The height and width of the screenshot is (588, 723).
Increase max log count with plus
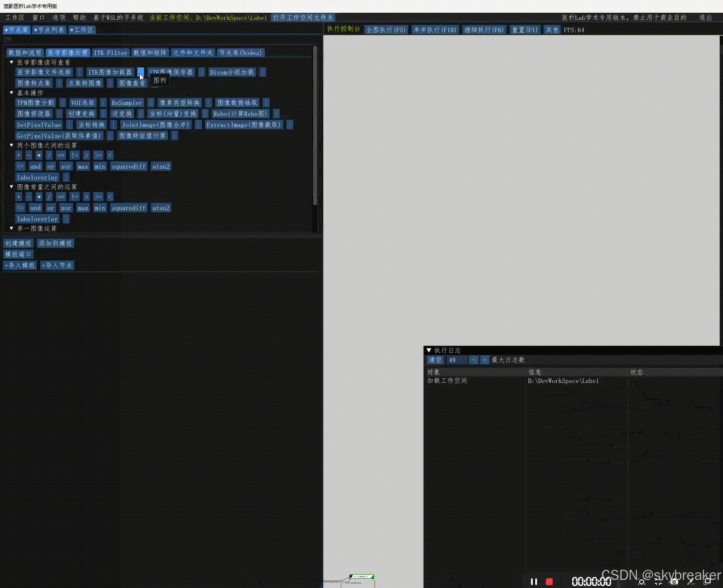(x=485, y=360)
